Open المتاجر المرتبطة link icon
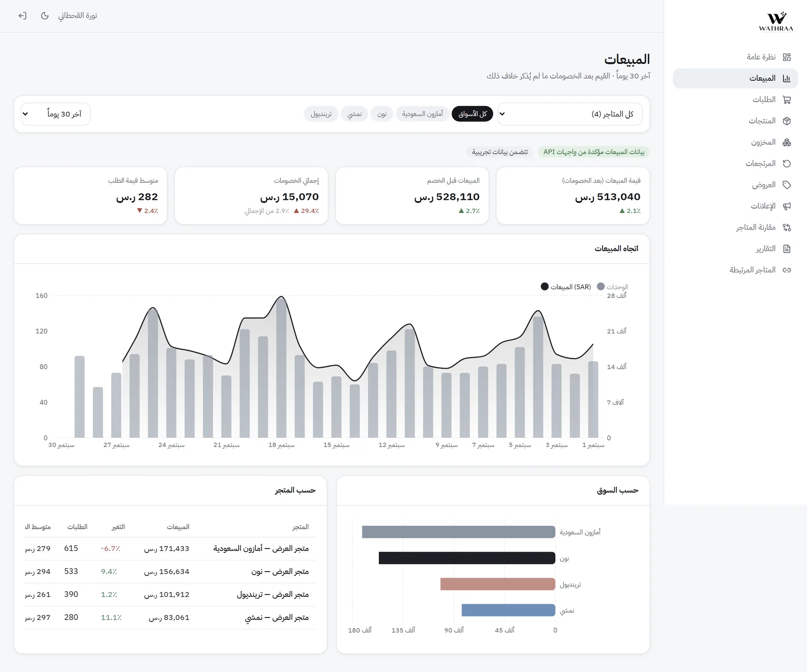The image size is (807, 672). point(787,270)
